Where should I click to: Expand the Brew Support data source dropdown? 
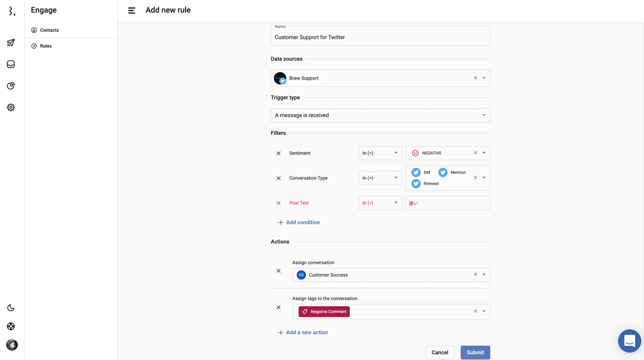click(x=484, y=78)
